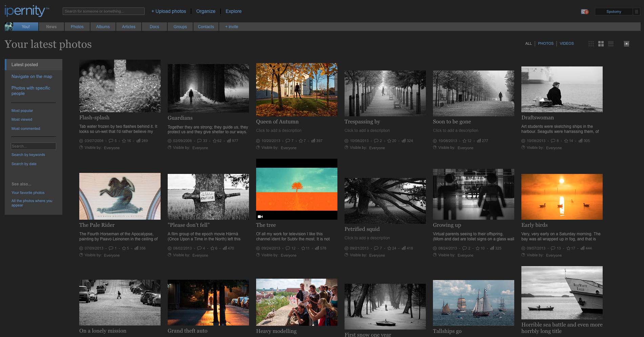
Task: Open The tree video thumbnail
Action: [x=296, y=189]
